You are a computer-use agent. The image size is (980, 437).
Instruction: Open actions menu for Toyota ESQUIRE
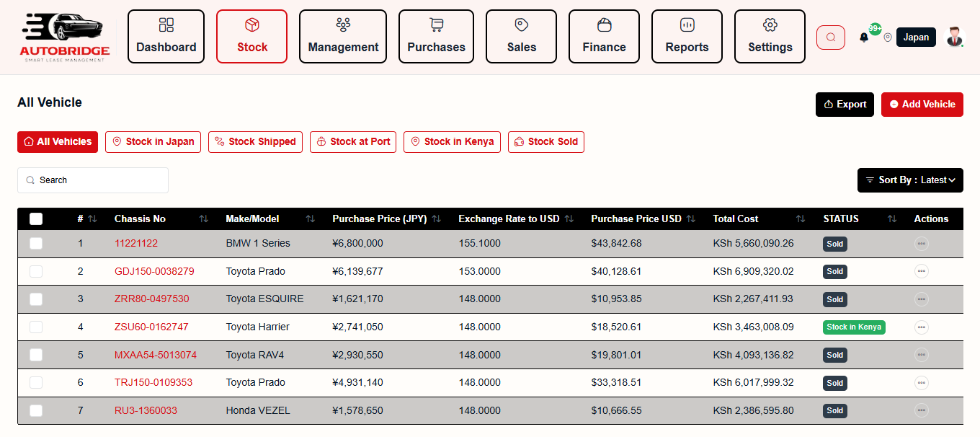coord(922,299)
